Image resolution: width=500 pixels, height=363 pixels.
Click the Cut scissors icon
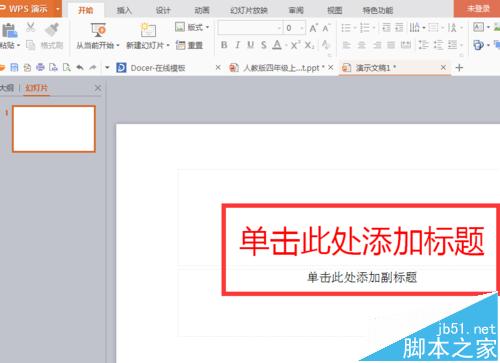(x=30, y=27)
